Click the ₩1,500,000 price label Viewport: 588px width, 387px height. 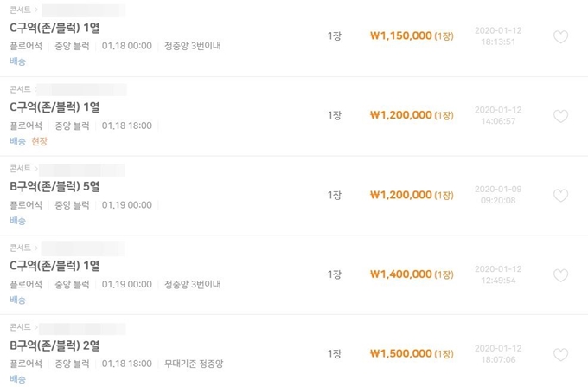(400, 353)
